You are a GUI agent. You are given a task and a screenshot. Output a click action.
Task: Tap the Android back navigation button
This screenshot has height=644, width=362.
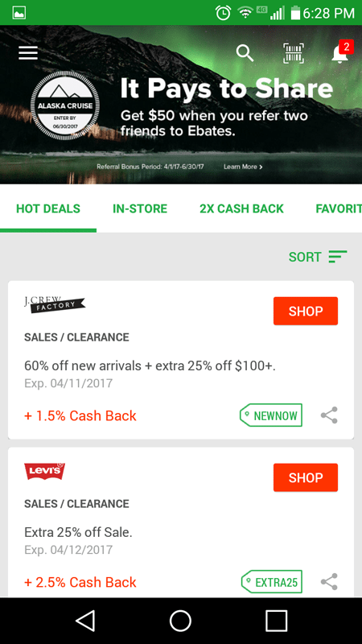pos(86,620)
